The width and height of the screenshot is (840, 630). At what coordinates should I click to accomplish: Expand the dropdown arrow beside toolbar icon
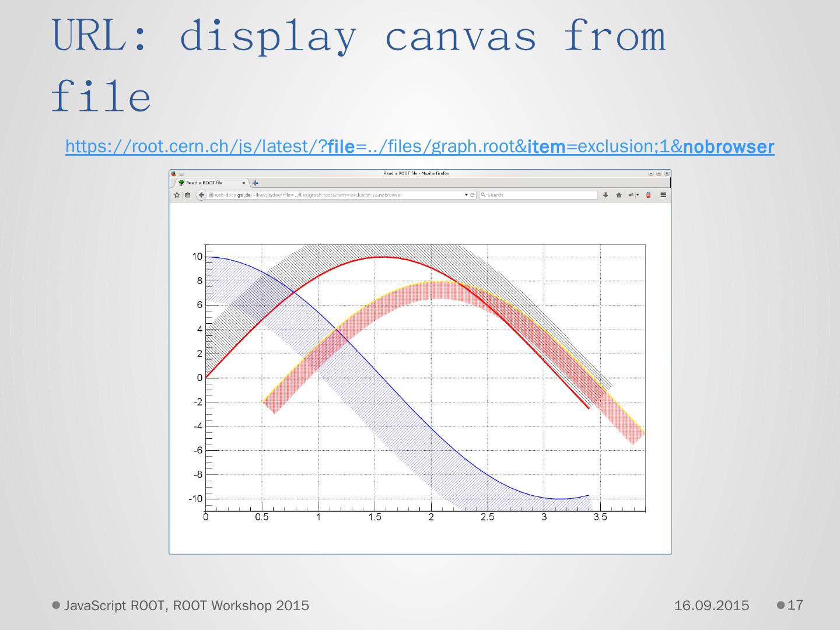(638, 195)
